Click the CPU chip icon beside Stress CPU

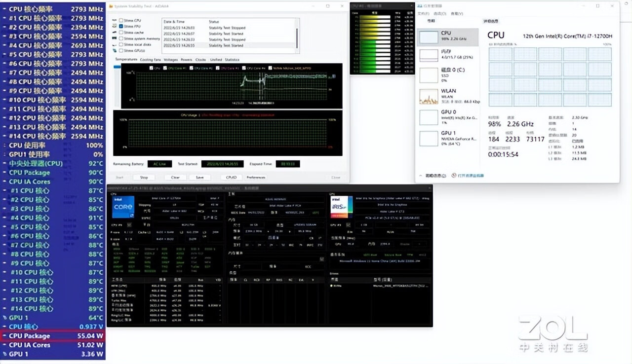tap(114, 20)
